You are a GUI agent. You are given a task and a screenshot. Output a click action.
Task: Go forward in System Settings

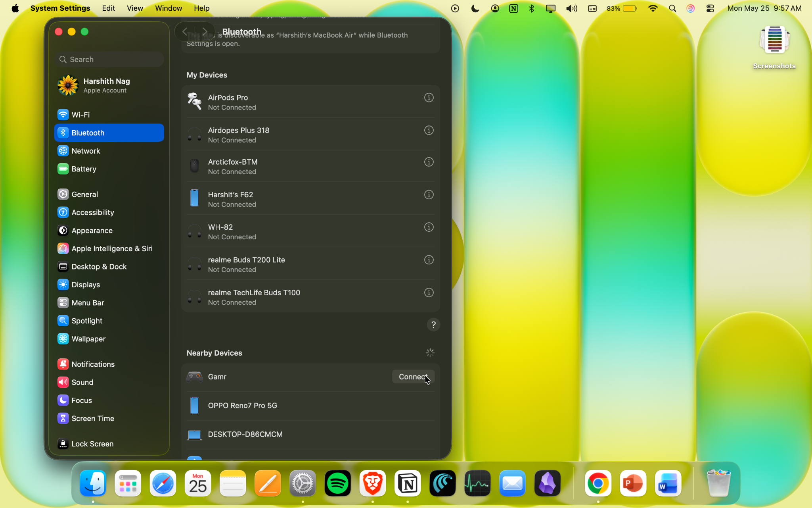(205, 31)
